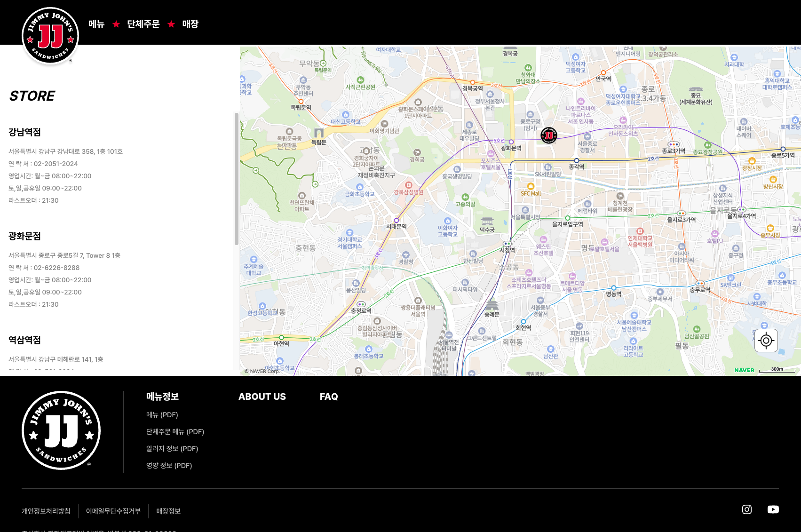Image resolution: width=801 pixels, height=532 pixels.
Task: Click the footer Jimmy John's logo
Action: point(61,430)
